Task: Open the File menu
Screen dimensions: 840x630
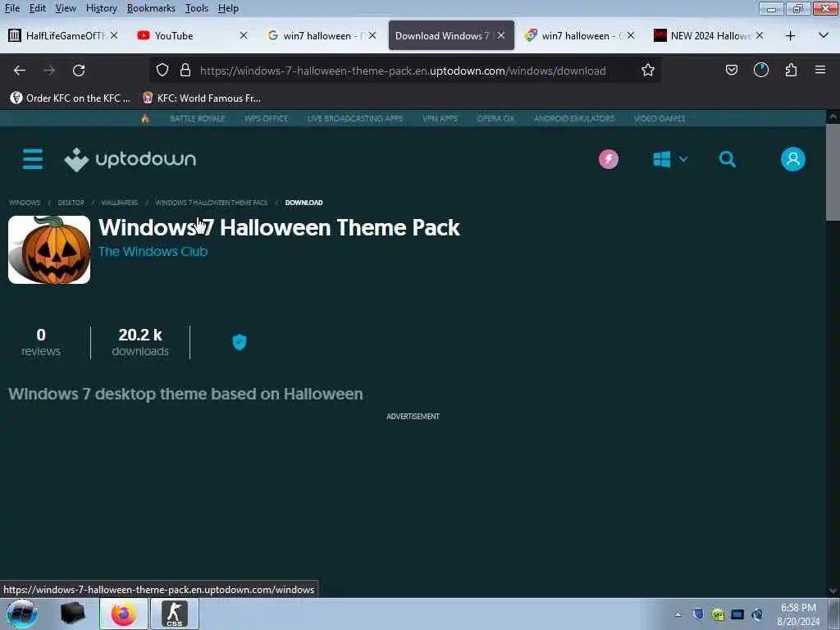Action: pos(12,8)
